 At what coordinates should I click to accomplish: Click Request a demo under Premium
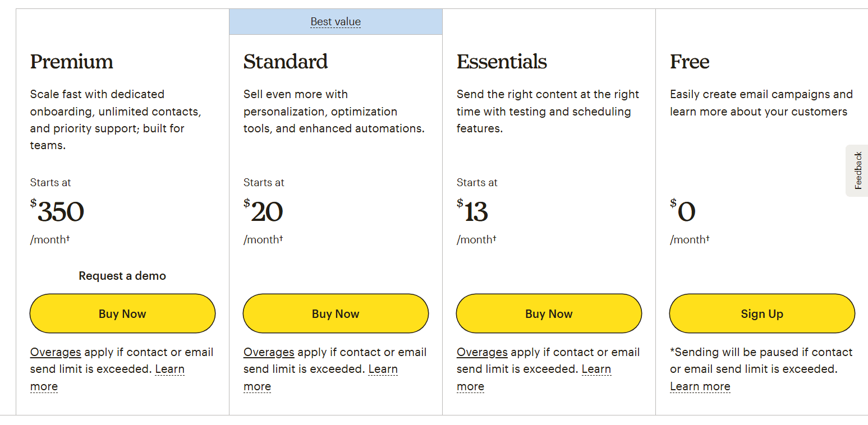tap(122, 276)
